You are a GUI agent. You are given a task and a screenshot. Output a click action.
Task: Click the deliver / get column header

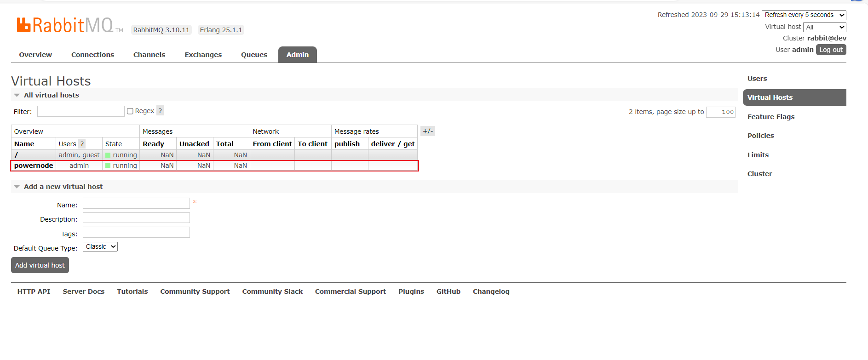(x=393, y=144)
